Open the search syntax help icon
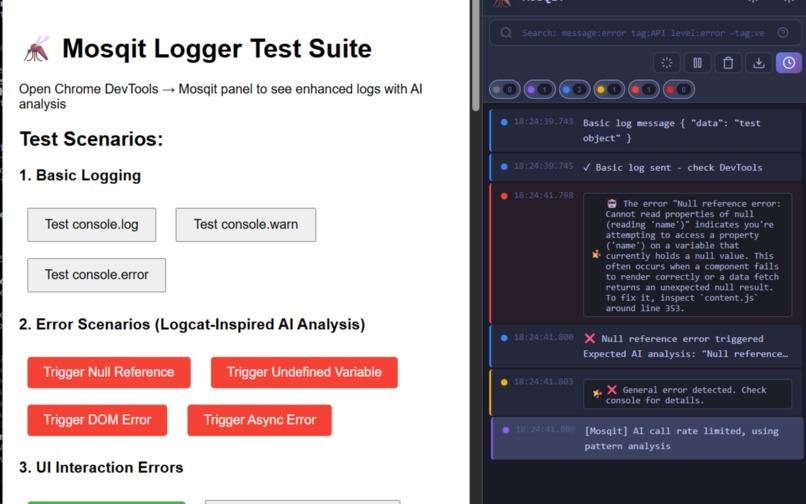Screen dimensions: 806x504 [782, 32]
